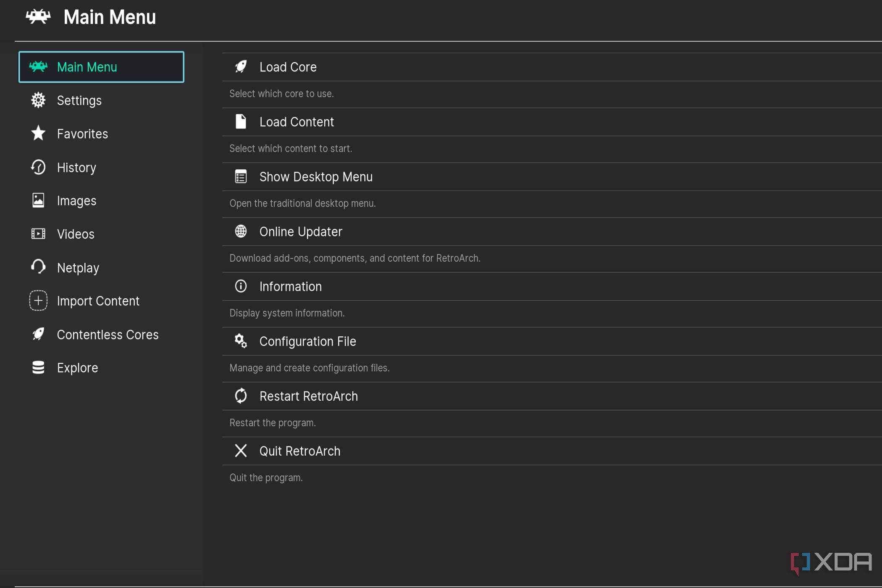
Task: Click the Show Desktop Menu list icon
Action: (x=241, y=176)
